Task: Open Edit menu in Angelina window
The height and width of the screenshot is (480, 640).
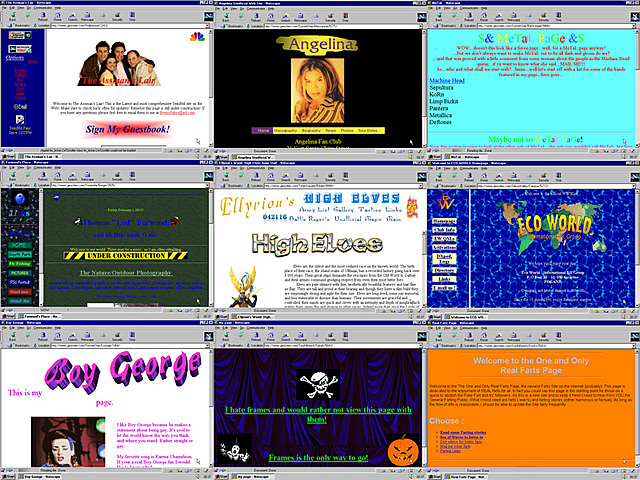Action: click(225, 8)
